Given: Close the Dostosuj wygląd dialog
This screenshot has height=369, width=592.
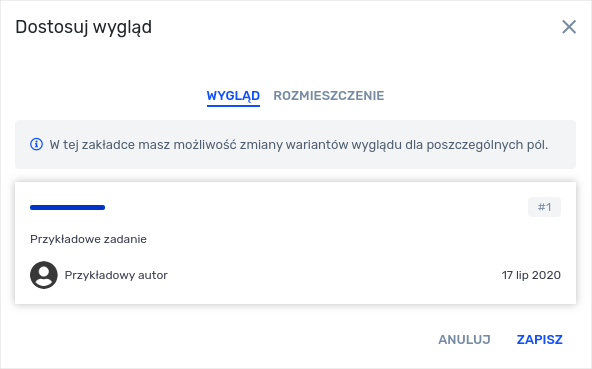Looking at the screenshot, I should 569,27.
